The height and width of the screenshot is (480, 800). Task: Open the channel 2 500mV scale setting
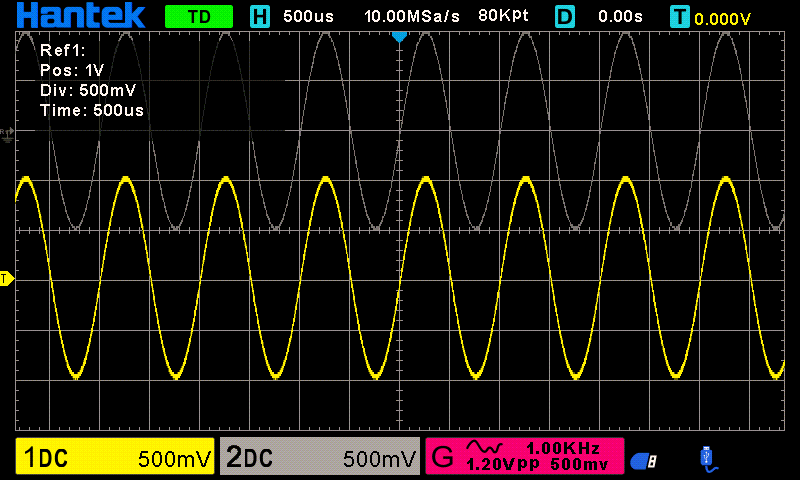coord(379,459)
